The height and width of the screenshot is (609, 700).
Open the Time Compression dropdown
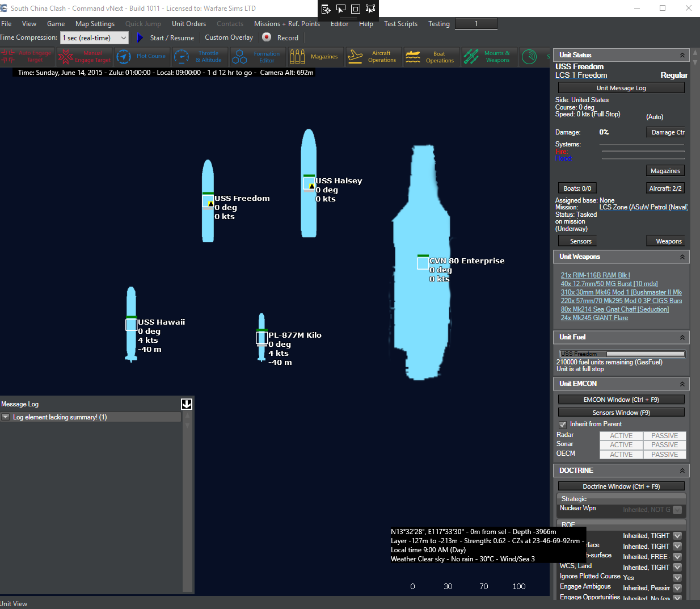95,38
